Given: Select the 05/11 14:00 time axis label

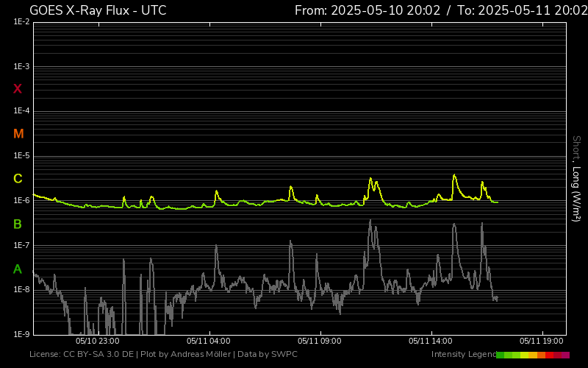Looking at the screenshot, I should coord(431,342).
